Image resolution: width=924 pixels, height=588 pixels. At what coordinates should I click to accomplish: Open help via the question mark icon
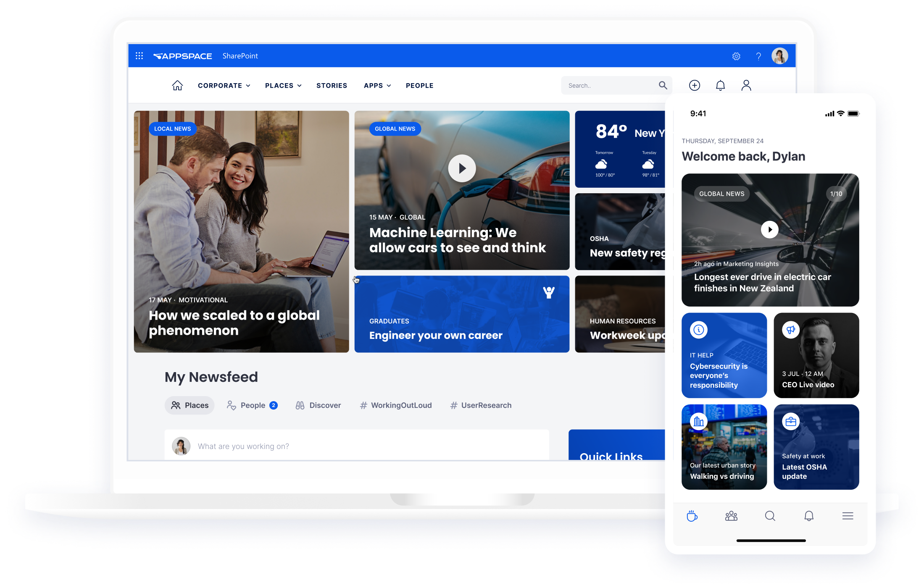click(758, 56)
